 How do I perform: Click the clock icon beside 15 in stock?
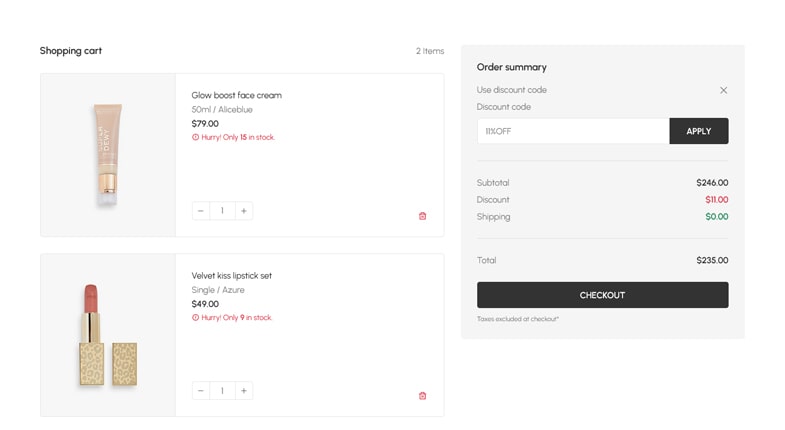click(195, 137)
